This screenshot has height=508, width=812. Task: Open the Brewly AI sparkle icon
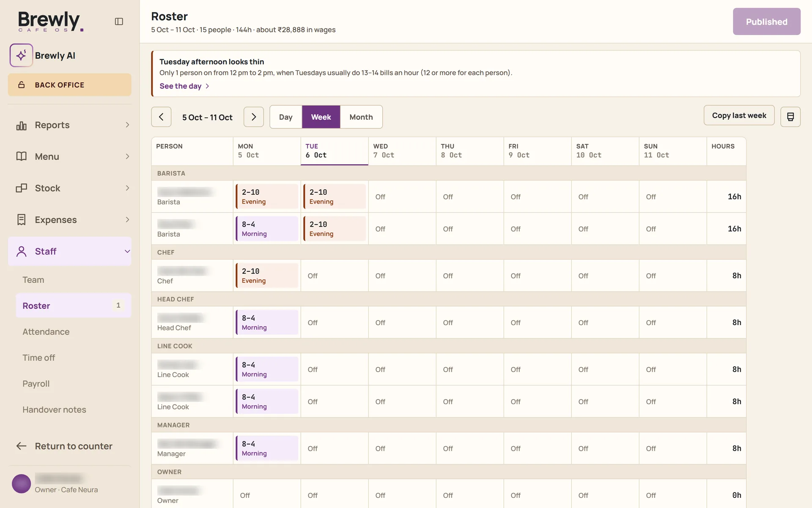pyautogui.click(x=21, y=55)
